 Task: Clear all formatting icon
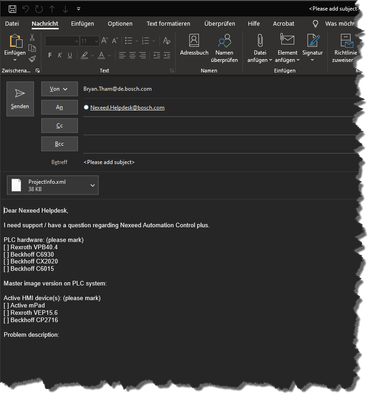[x=166, y=41]
